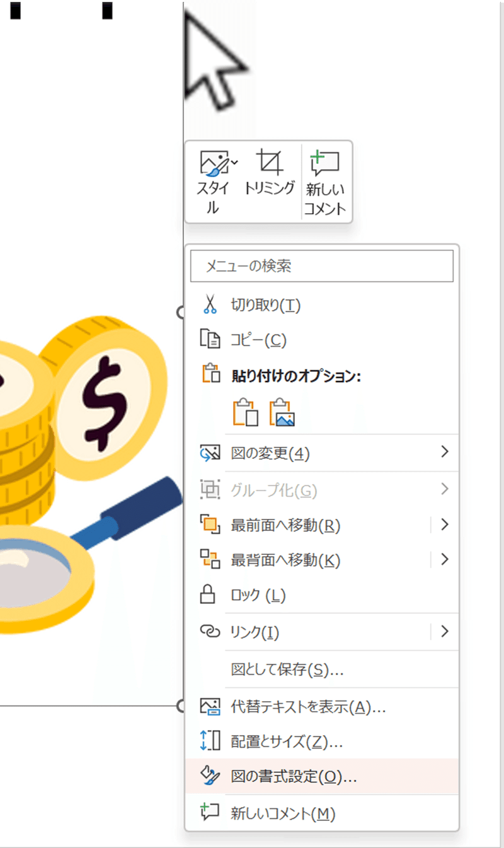504x848 pixels.
Task: Click the scissors icon for 切り取り
Action: click(x=209, y=306)
